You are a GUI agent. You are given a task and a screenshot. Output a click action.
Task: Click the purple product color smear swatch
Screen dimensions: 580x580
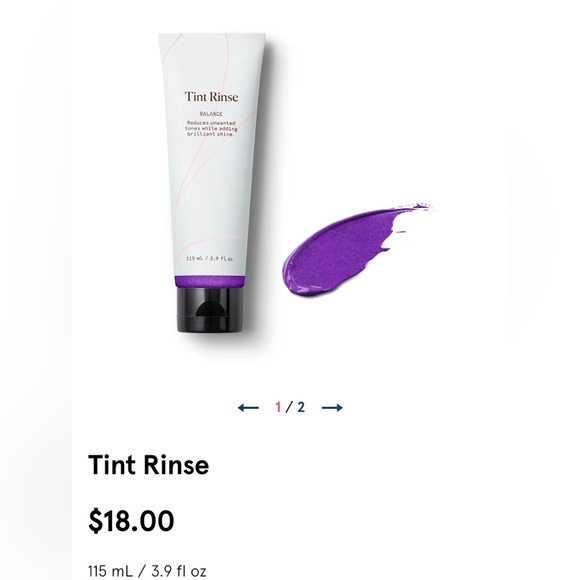pos(355,250)
